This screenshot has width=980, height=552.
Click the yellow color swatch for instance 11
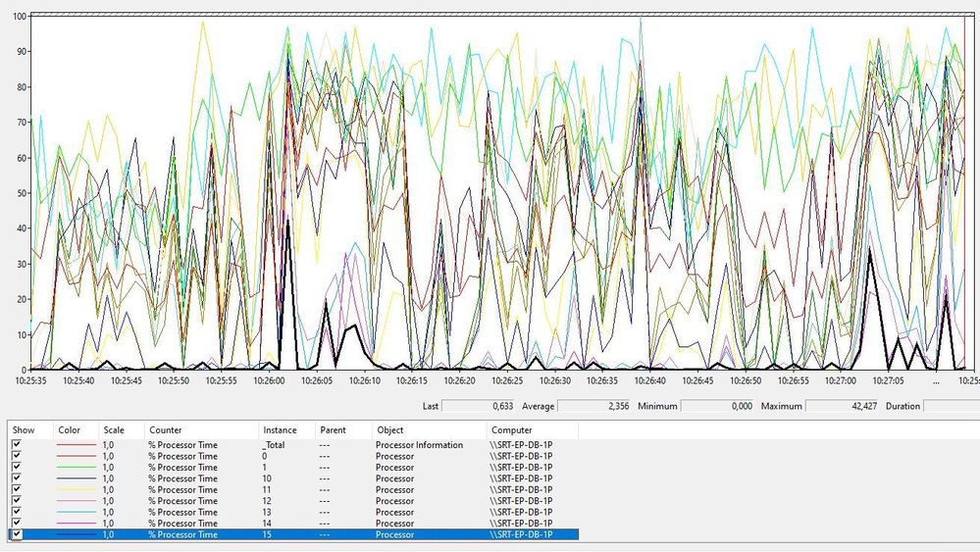pos(77,489)
